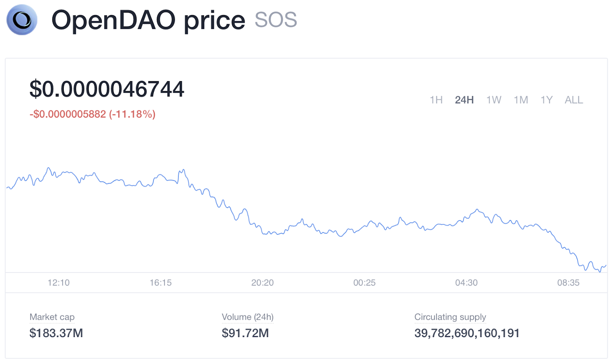Click the OpenDAO logo icon
This screenshot has height=364, width=615.
(x=22, y=20)
